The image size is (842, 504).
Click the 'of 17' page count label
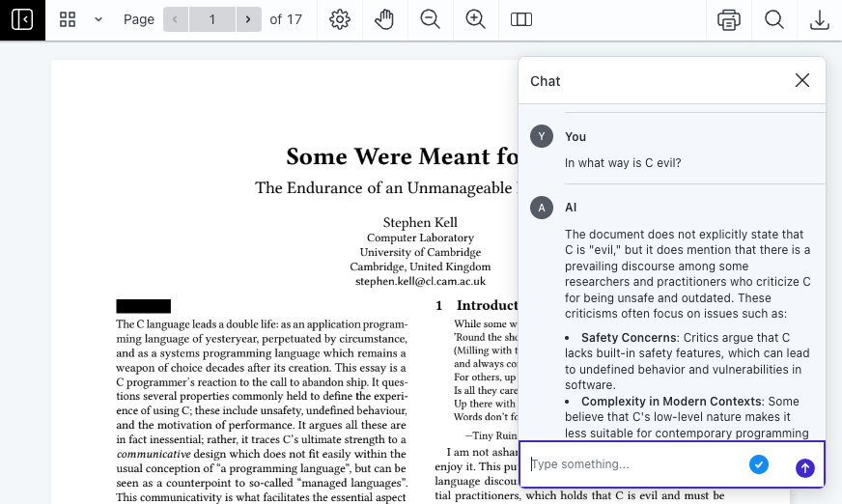(x=286, y=20)
